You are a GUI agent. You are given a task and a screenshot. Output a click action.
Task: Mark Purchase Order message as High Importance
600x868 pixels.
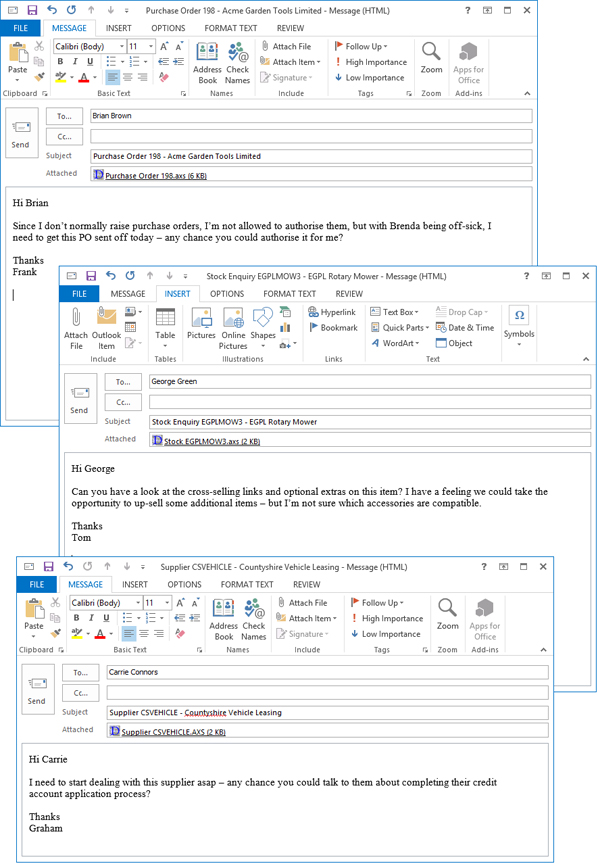(x=370, y=62)
